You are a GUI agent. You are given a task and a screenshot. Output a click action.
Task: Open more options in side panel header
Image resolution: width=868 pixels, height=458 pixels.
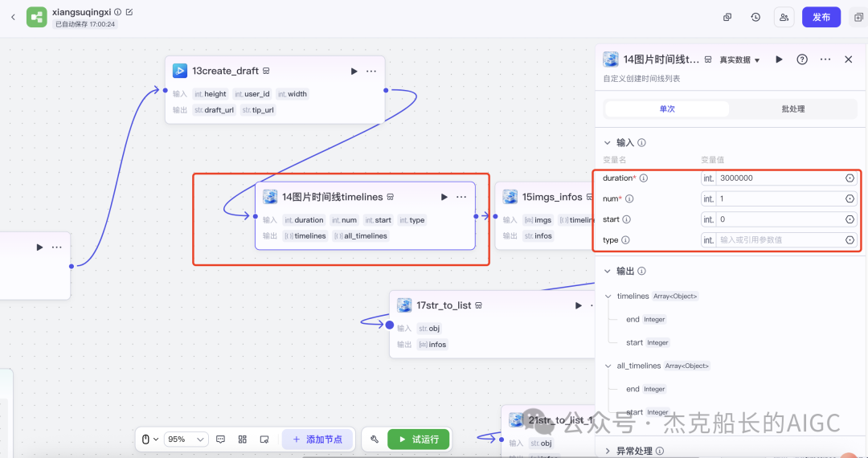[x=825, y=59]
